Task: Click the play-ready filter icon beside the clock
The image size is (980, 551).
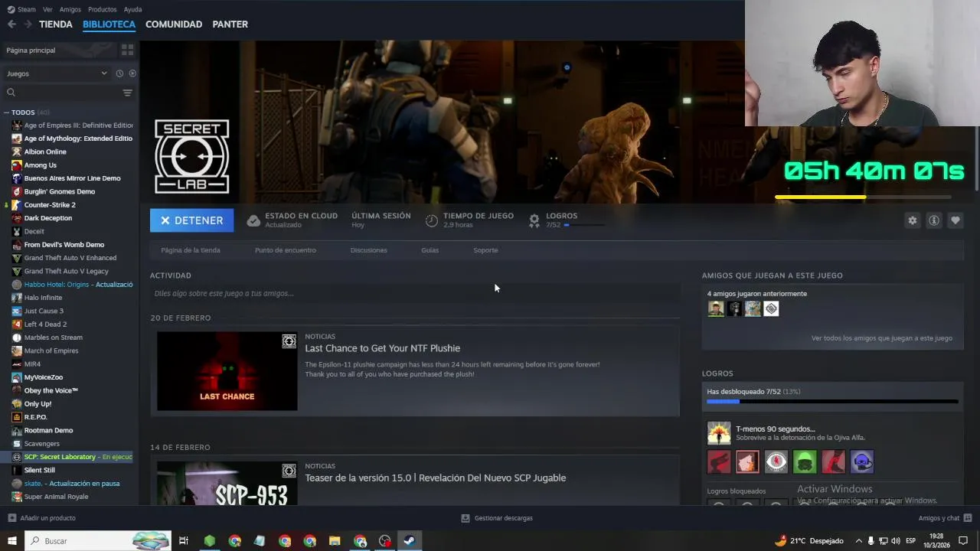Action: click(132, 73)
